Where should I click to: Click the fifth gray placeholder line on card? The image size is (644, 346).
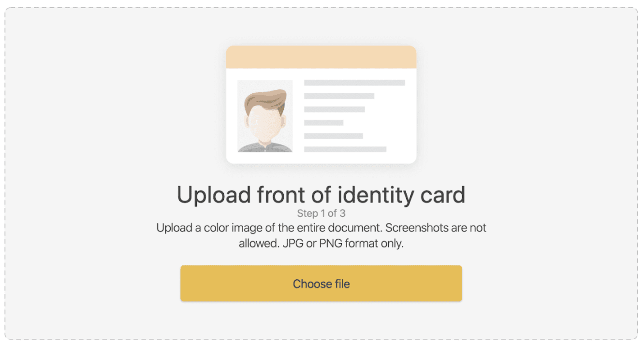coord(333,136)
